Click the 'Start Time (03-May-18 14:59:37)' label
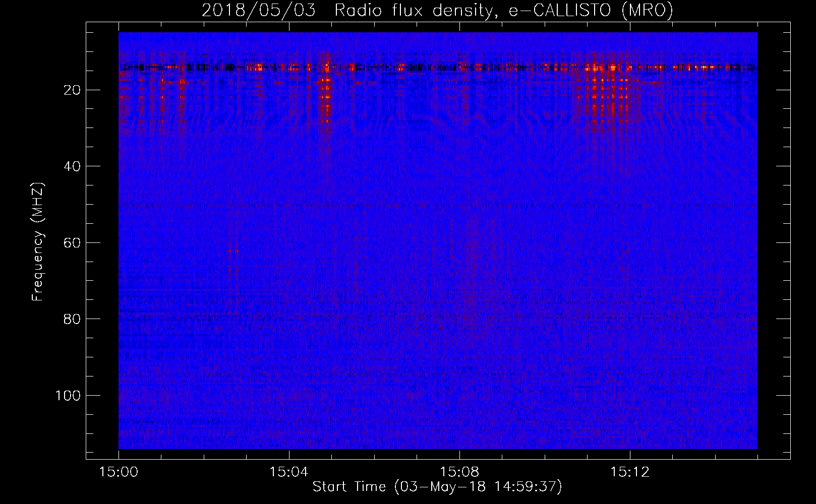This screenshot has height=504, width=816. [x=437, y=487]
